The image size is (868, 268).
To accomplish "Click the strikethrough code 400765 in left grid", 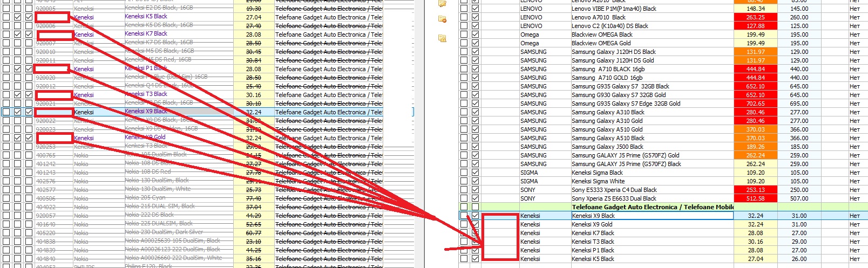I will click(45, 155).
